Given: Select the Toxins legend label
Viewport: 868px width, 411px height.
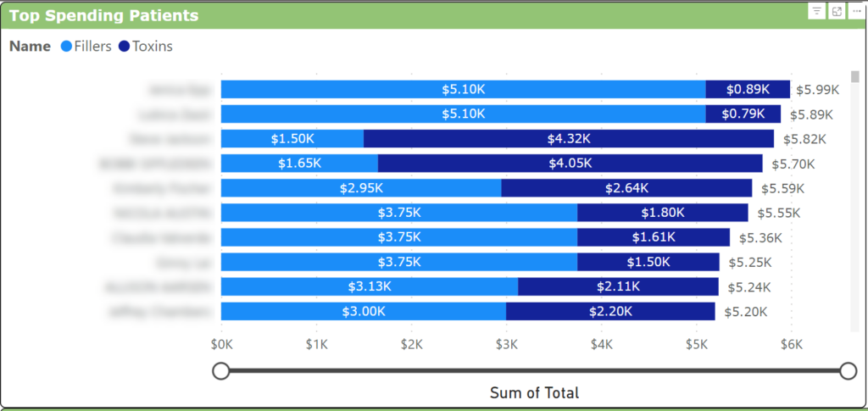Looking at the screenshot, I should point(153,47).
